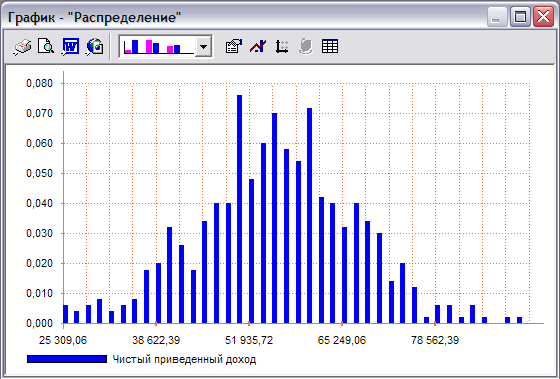The width and height of the screenshot is (560, 379).
Task: Click the red line trend chart icon
Action: coord(258,46)
